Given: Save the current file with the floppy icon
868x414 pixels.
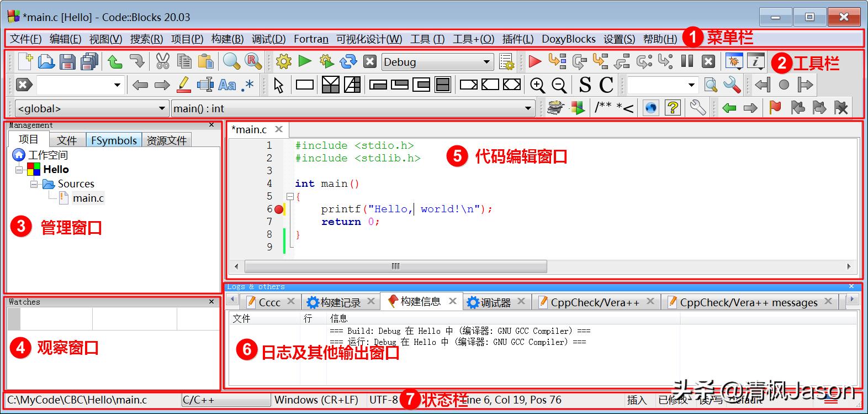Looking at the screenshot, I should pyautogui.click(x=67, y=61).
